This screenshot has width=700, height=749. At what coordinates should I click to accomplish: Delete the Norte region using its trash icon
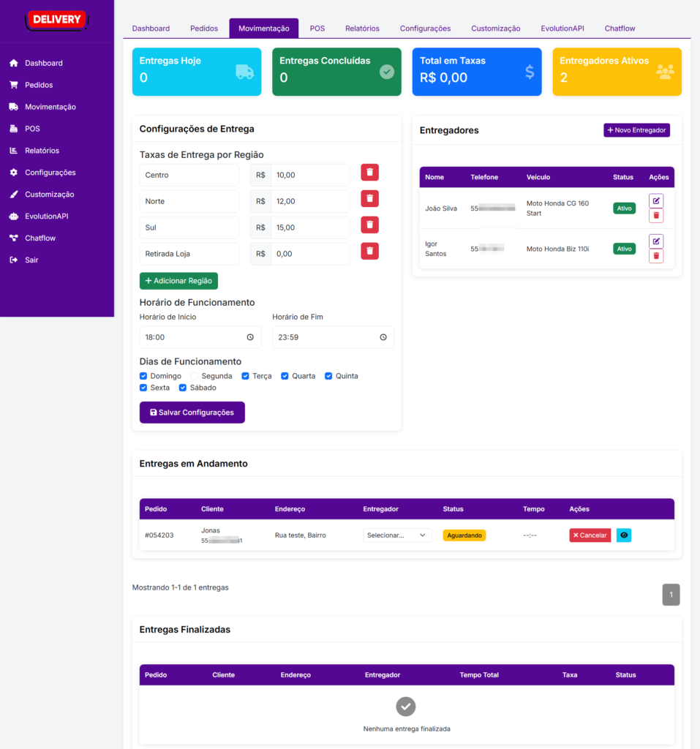pyautogui.click(x=369, y=198)
